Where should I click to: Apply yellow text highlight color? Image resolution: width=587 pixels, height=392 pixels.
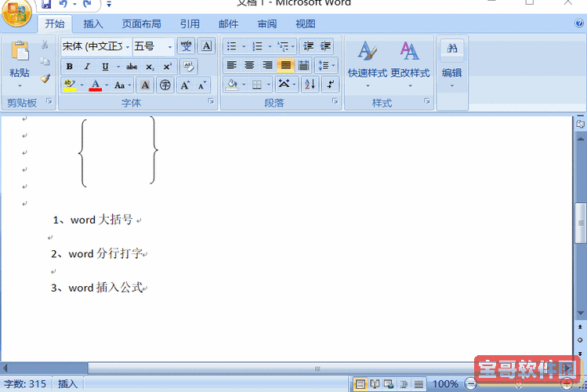70,85
